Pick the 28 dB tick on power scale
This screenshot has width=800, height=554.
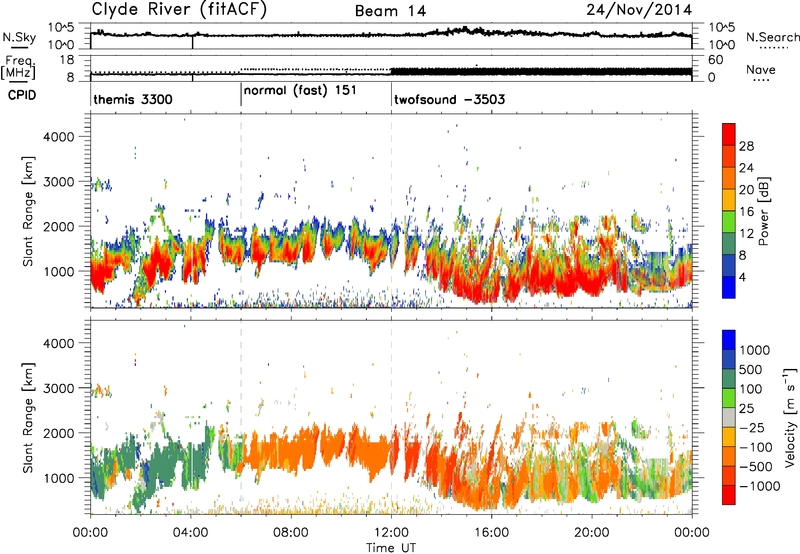[746, 146]
